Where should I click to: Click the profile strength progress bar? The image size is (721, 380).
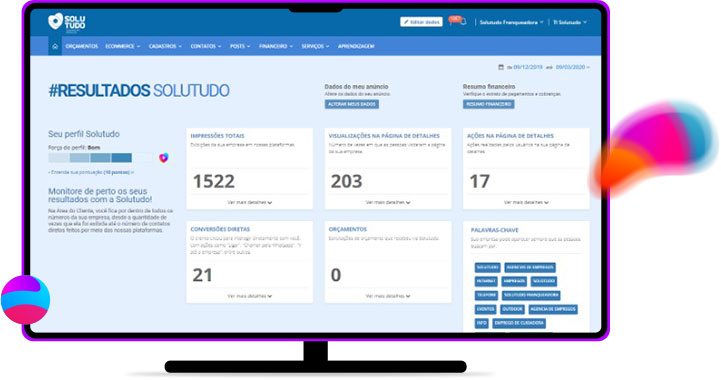pos(100,158)
